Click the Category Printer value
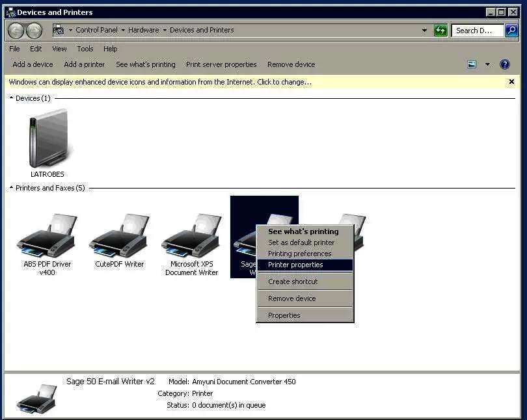Viewport: 527px width, 420px height. coord(202,393)
